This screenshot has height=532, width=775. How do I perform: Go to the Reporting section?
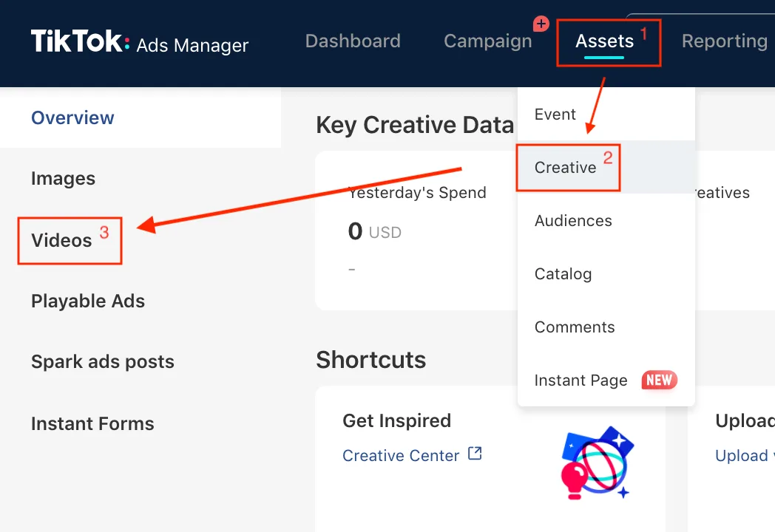[725, 41]
